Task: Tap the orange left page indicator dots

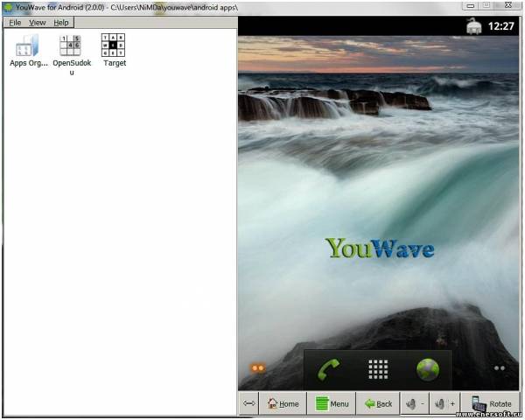Action: click(x=258, y=368)
